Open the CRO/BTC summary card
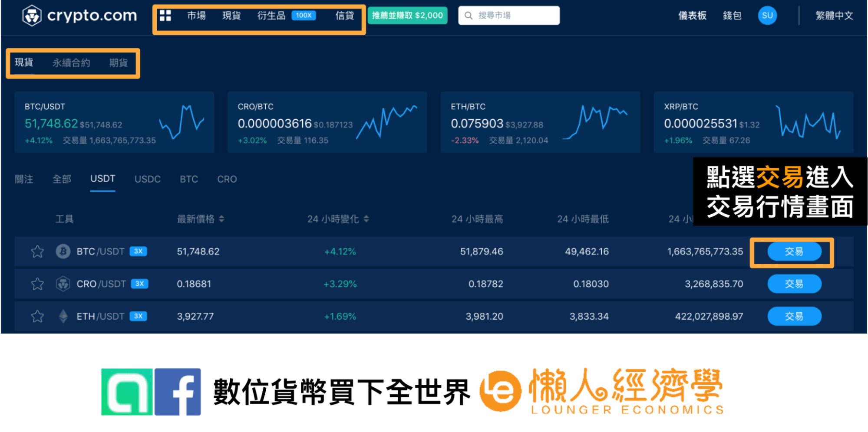Screen dimensions: 868x432 click(327, 122)
